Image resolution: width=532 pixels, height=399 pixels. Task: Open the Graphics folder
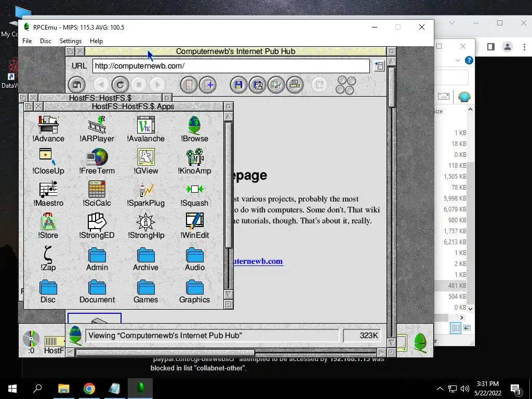[194, 291]
